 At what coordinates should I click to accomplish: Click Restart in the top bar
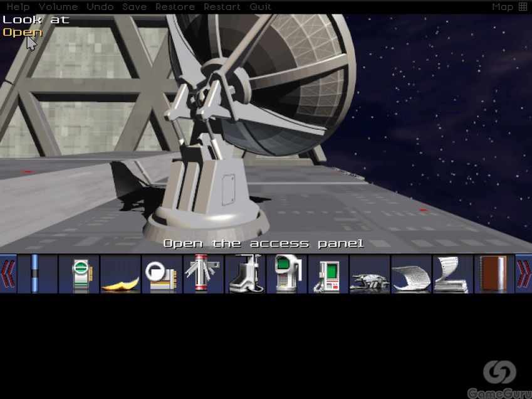[x=222, y=7]
